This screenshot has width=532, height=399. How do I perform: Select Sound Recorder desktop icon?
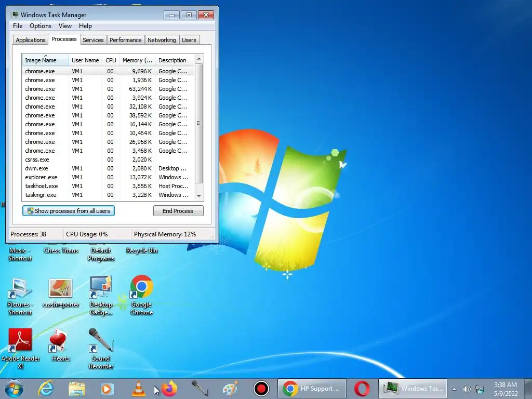point(101,349)
